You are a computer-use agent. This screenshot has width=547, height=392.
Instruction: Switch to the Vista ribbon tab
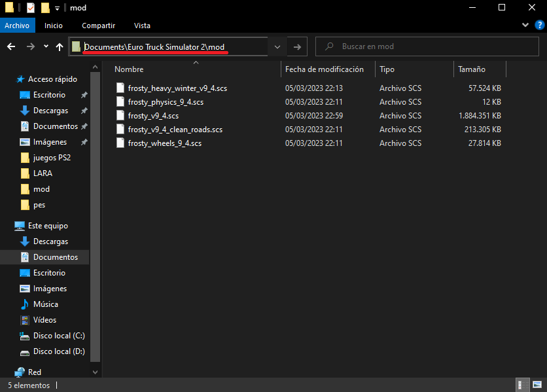click(x=142, y=26)
